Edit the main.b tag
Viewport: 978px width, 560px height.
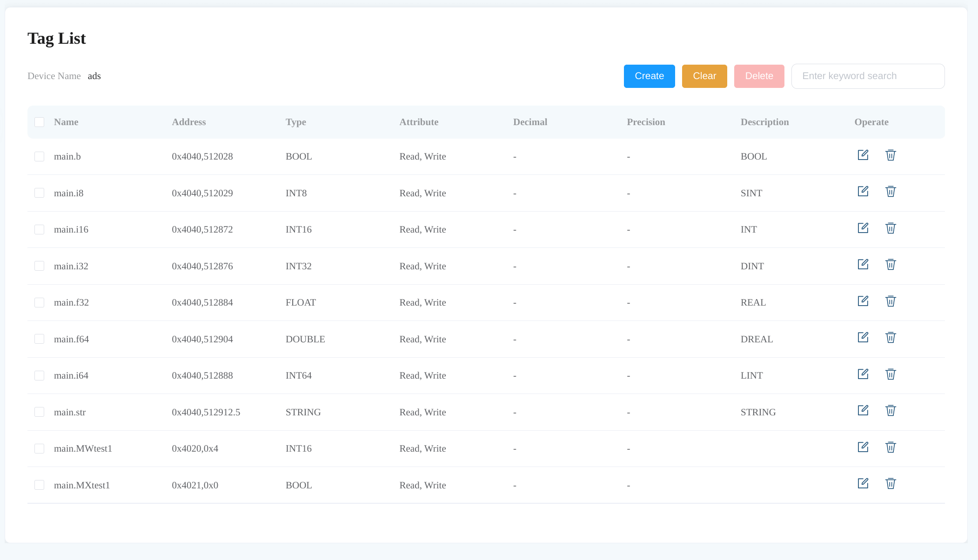[x=863, y=155]
